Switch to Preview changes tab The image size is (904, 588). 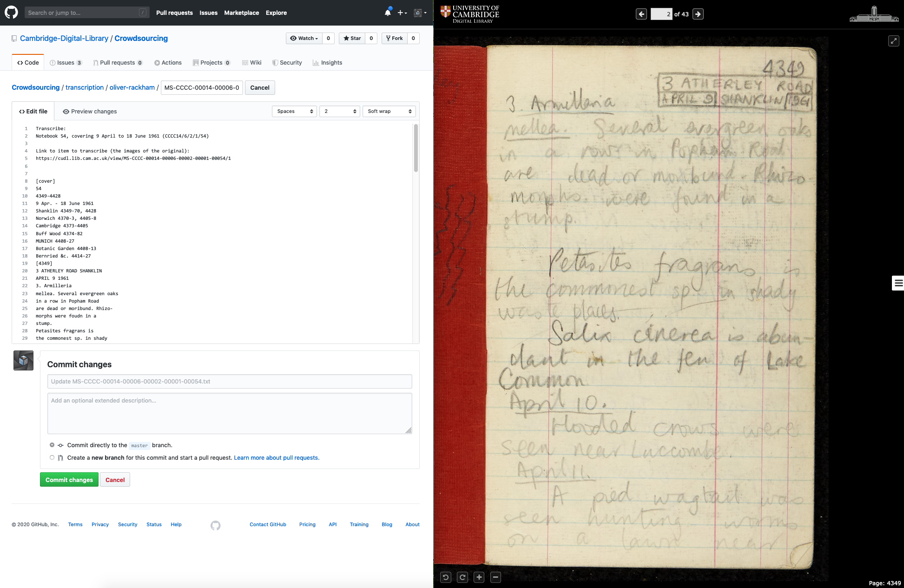coord(90,111)
